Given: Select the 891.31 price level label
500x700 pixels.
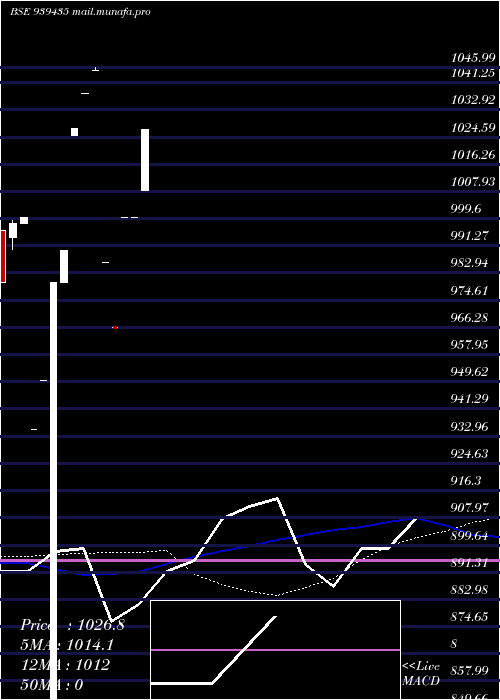Looking at the screenshot, I should click(469, 563).
